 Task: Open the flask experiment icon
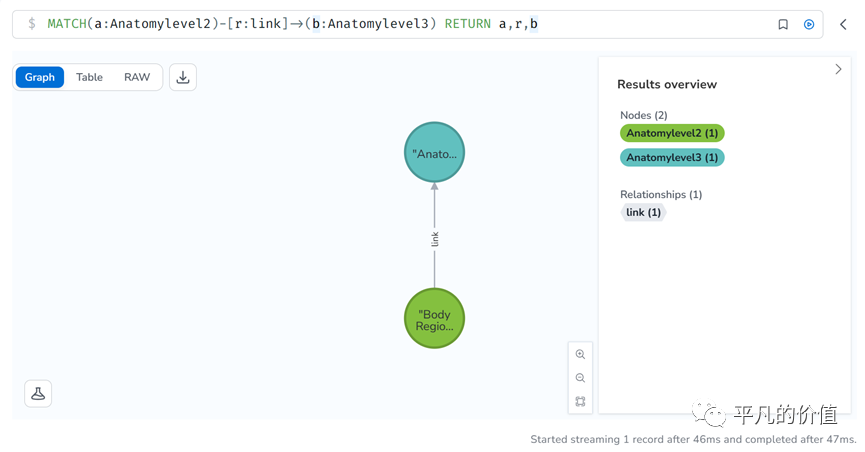point(38,393)
